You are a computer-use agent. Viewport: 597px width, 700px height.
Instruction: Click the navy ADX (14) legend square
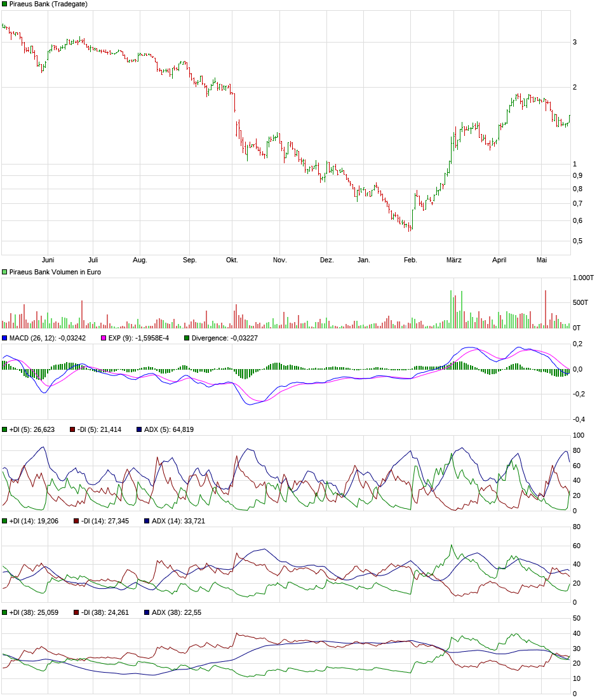(145, 522)
